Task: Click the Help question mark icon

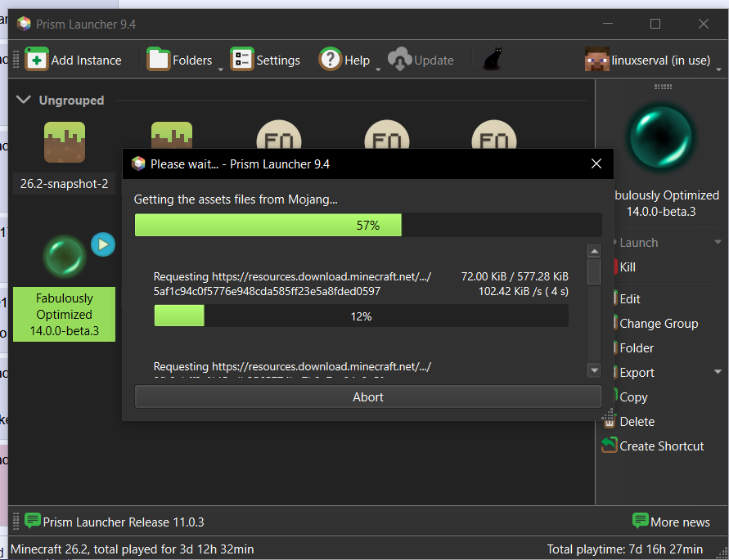Action: pos(330,60)
